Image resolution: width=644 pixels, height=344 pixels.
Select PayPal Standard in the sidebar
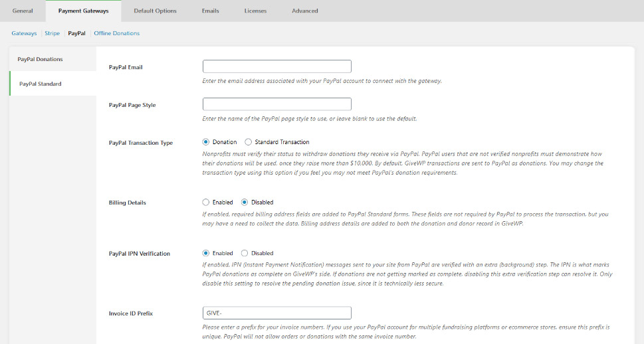[41, 84]
